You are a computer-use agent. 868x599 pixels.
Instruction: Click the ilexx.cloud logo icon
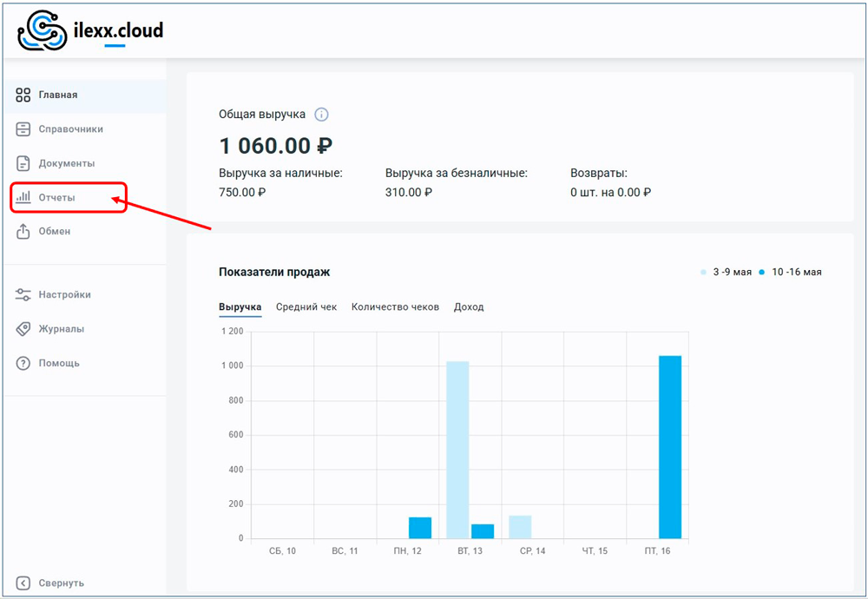click(x=43, y=30)
